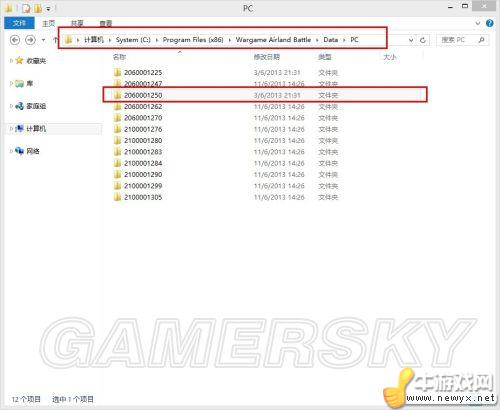500x410 pixels.
Task: Select the Favorites star in the sidebar
Action: pyautogui.click(x=19, y=60)
